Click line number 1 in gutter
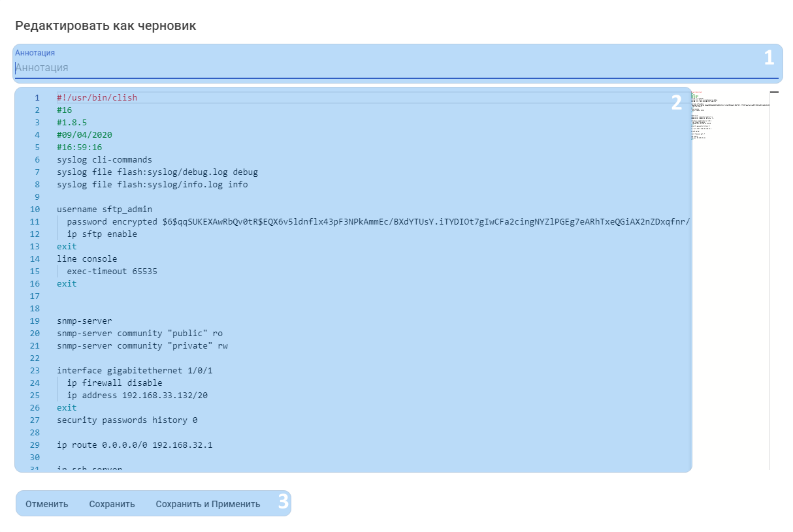793x532 pixels. pyautogui.click(x=37, y=98)
